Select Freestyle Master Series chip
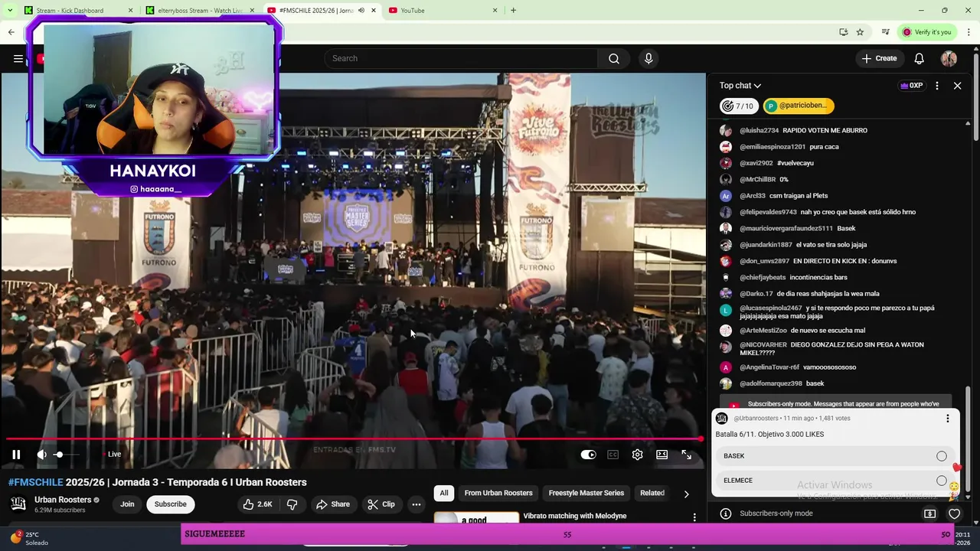This screenshot has width=980, height=551. pyautogui.click(x=586, y=494)
